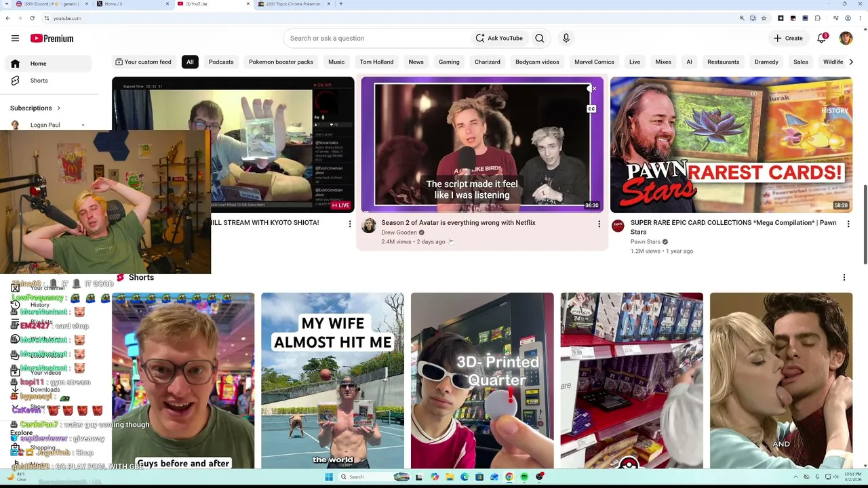Open the account avatar menu
Viewport: 868px width, 488px height.
tap(846, 39)
